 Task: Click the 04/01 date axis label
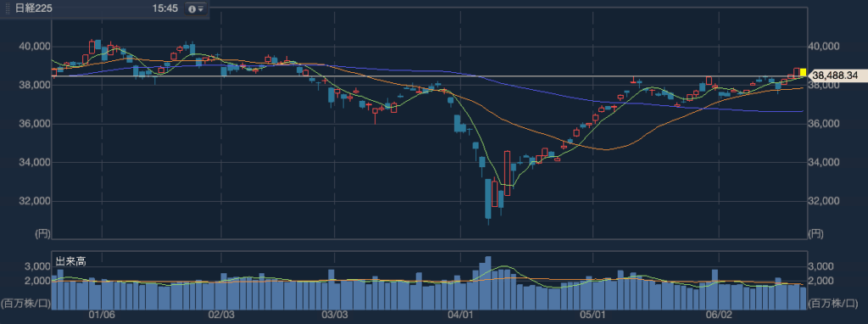coord(460,315)
